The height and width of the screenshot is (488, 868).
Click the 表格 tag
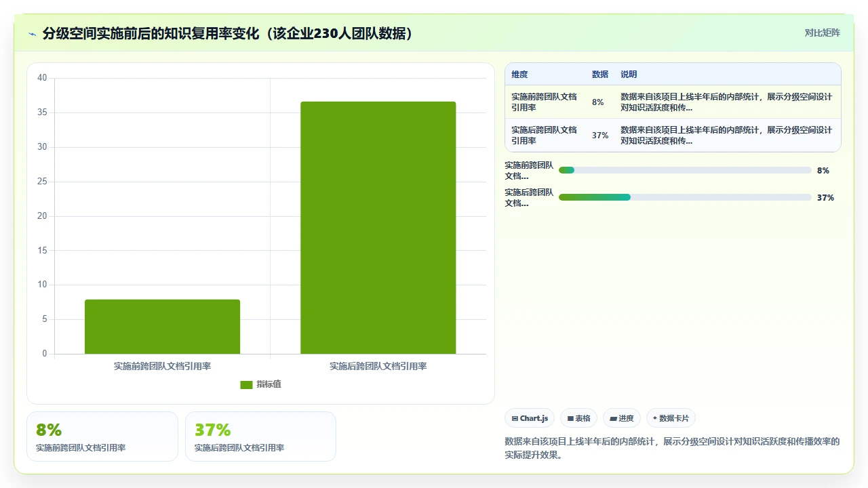point(578,418)
